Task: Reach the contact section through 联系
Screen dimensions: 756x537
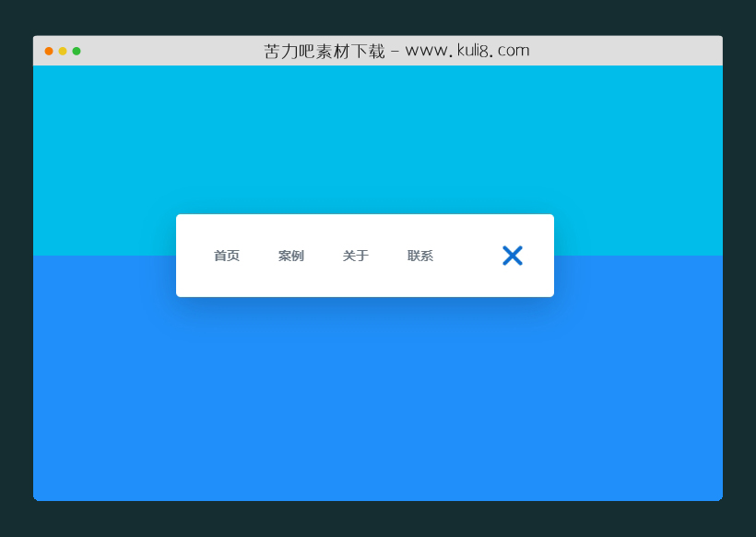Action: coord(419,256)
